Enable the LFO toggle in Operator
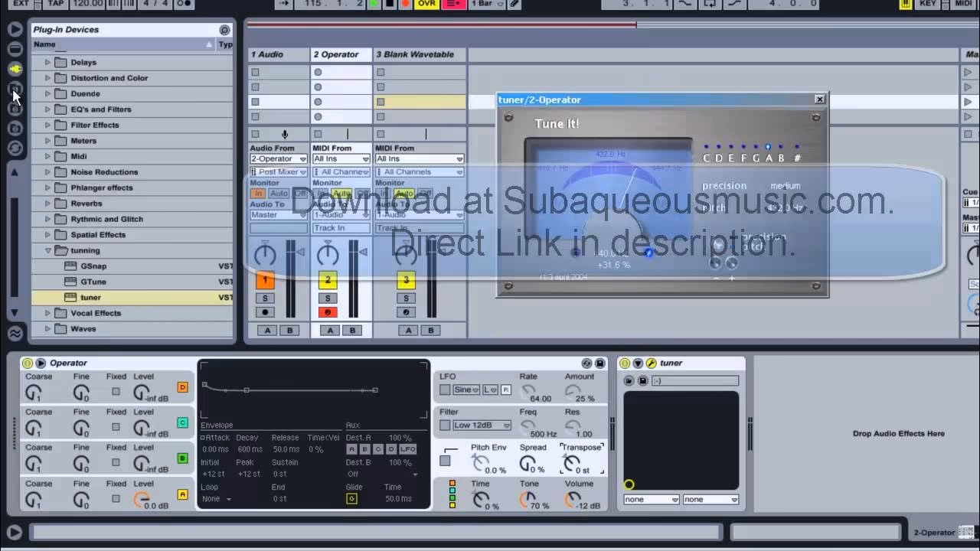Screen dimensions: 980x551 point(445,390)
